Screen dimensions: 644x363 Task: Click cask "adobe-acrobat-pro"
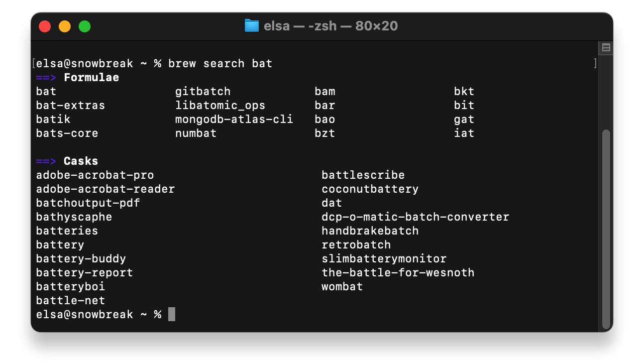(95, 175)
